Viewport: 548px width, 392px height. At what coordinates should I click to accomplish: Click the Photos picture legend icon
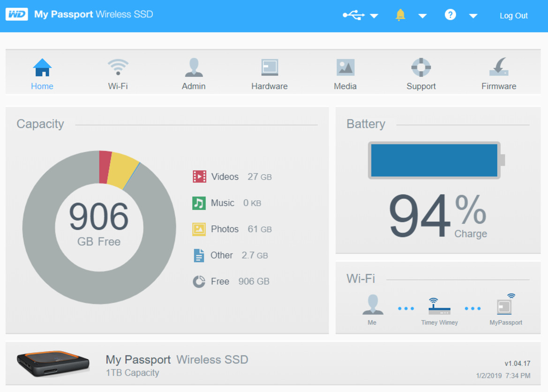point(199,229)
